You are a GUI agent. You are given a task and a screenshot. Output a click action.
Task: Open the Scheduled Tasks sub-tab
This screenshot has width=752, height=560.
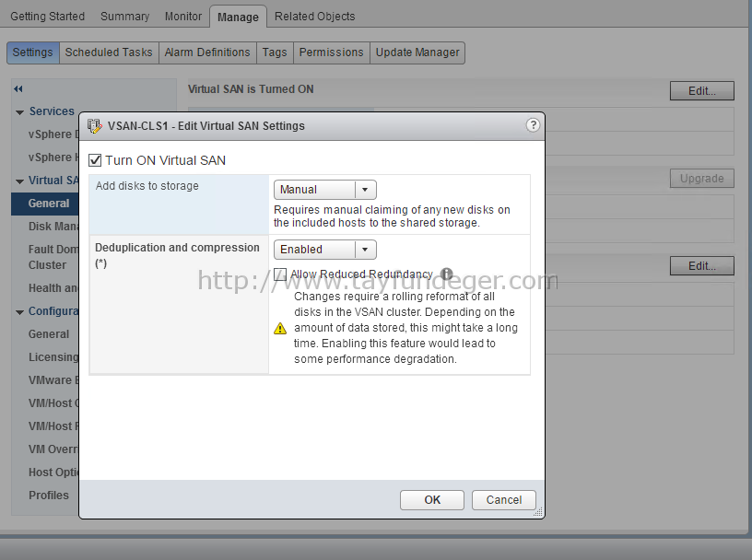(109, 52)
